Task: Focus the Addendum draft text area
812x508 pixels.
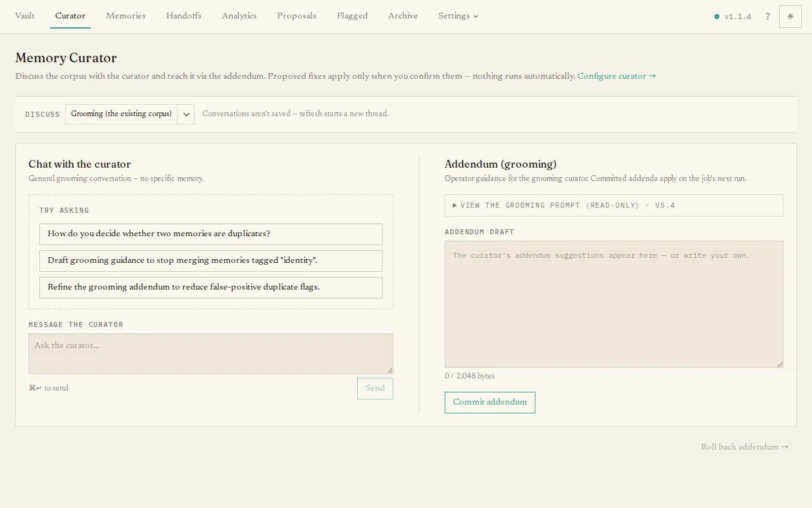Action: tap(614, 304)
